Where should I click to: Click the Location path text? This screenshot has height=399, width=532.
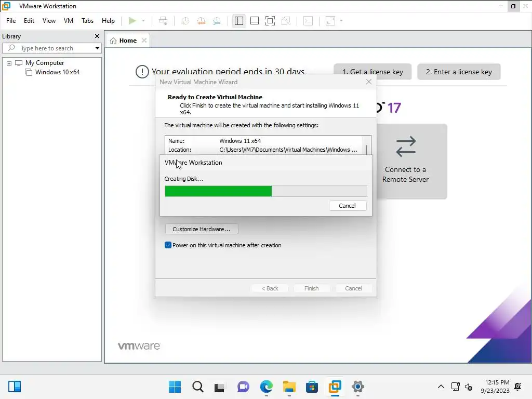pos(288,150)
